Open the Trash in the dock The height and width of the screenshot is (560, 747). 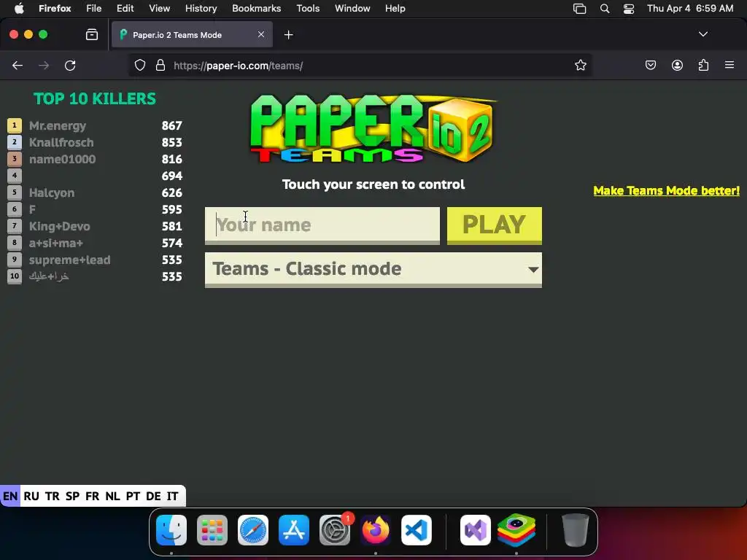click(x=575, y=530)
